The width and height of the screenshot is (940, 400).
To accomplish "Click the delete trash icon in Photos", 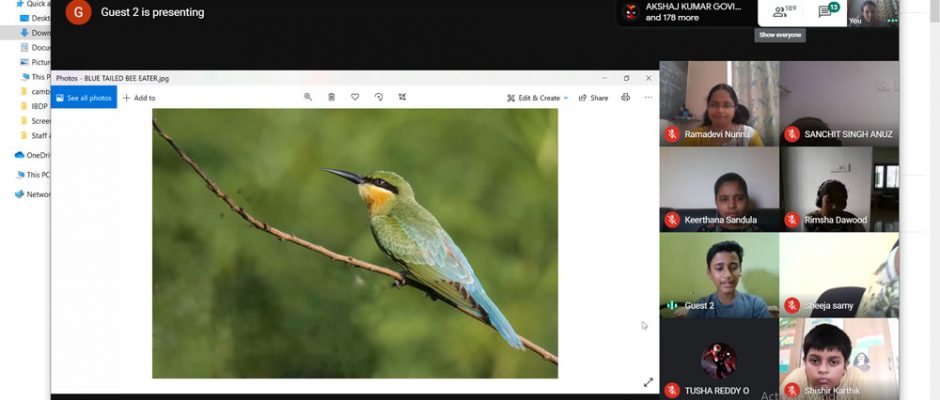I will (x=332, y=97).
